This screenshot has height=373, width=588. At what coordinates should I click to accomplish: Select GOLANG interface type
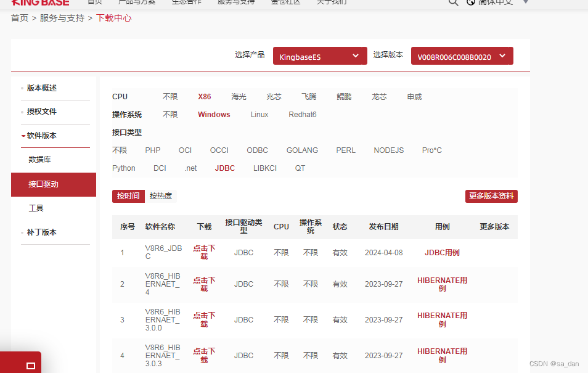(302, 150)
